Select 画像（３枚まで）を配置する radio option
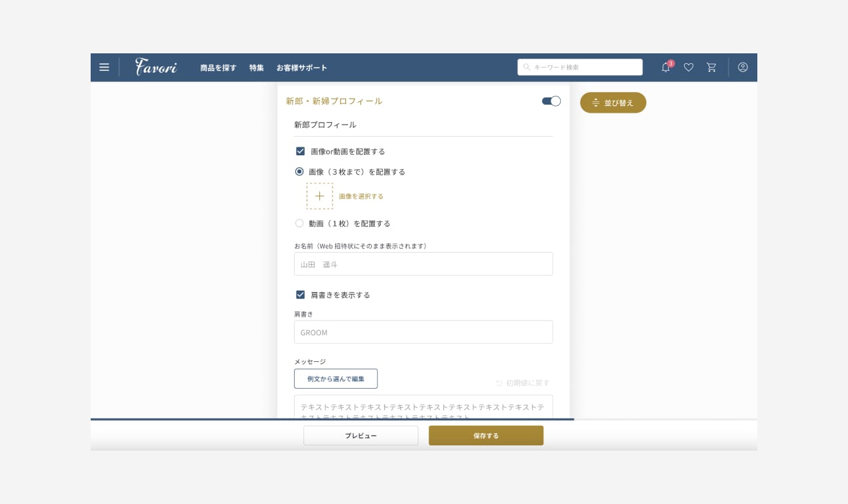The image size is (848, 504). (299, 171)
